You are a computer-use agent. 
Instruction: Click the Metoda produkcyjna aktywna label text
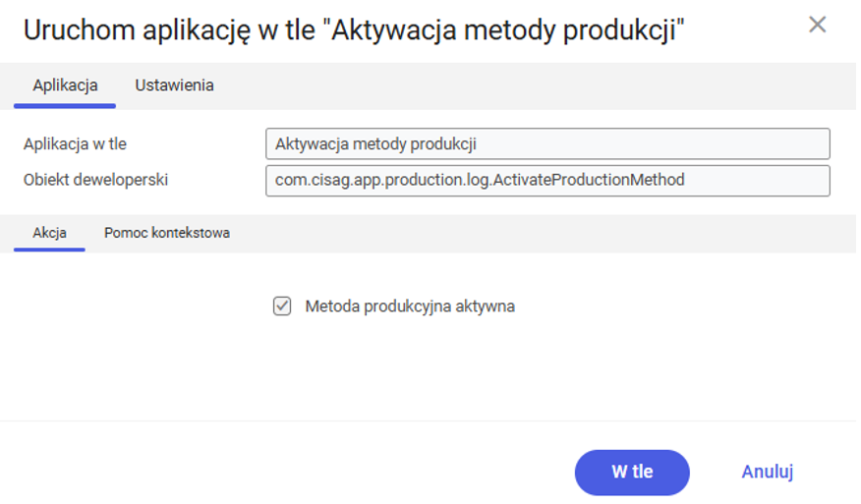pos(410,307)
